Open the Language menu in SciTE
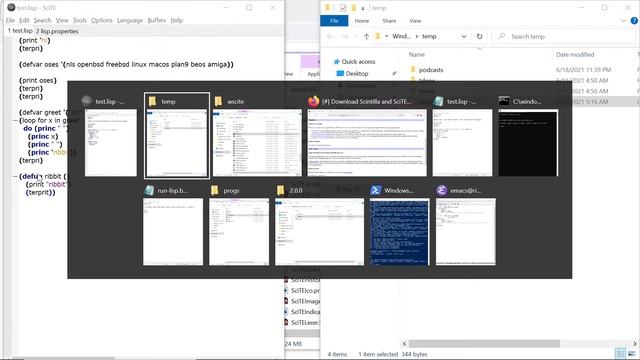The image size is (640, 360). pyautogui.click(x=130, y=20)
